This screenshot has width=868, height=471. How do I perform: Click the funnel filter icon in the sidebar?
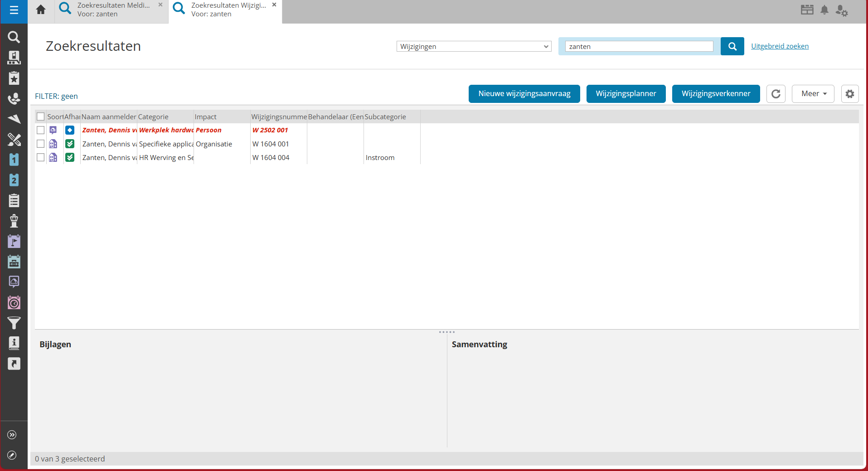click(x=14, y=323)
